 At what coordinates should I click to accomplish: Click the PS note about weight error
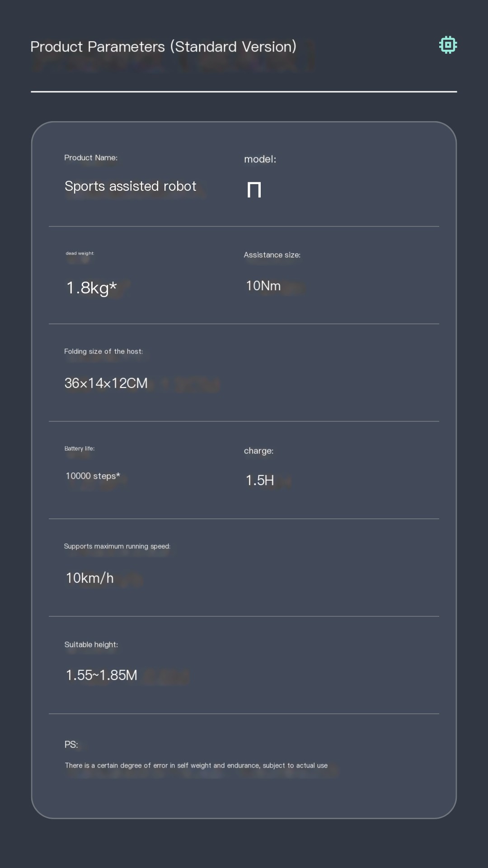pyautogui.click(x=196, y=765)
